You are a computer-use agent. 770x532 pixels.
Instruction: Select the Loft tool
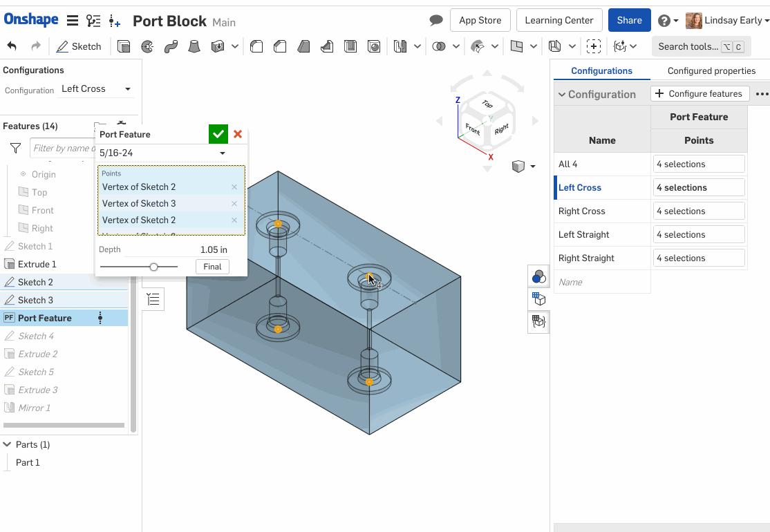tap(194, 46)
